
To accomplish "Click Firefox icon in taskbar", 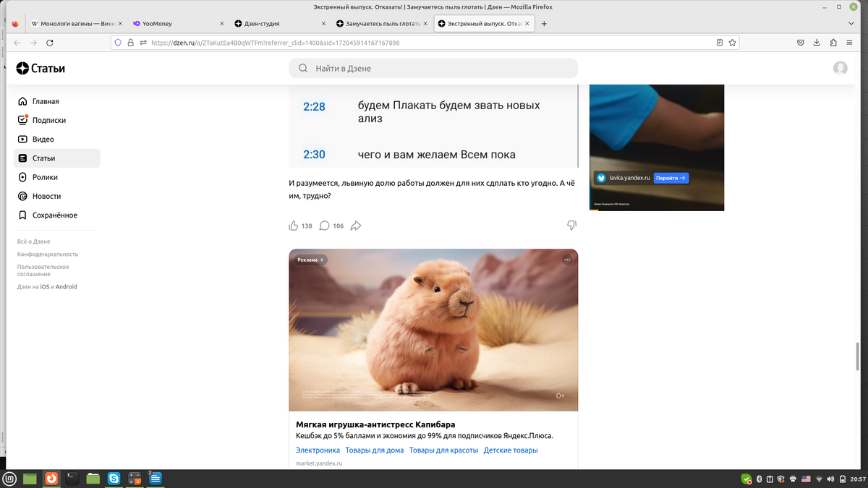I will tap(51, 478).
